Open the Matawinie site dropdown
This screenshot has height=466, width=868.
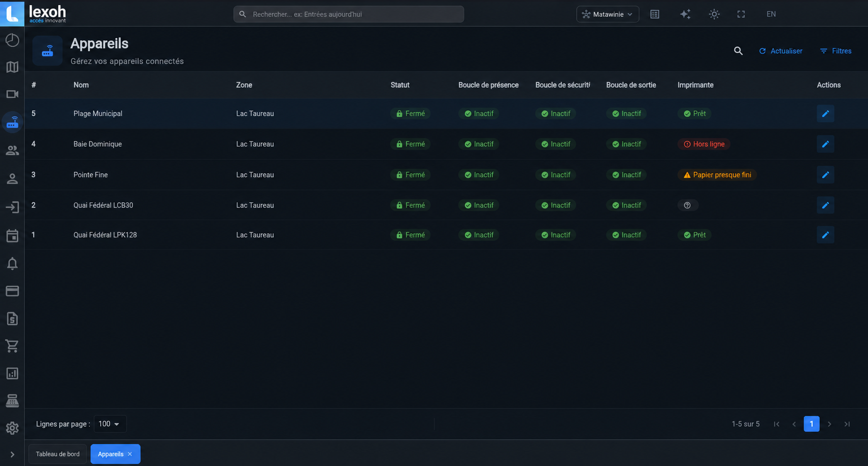coord(608,14)
